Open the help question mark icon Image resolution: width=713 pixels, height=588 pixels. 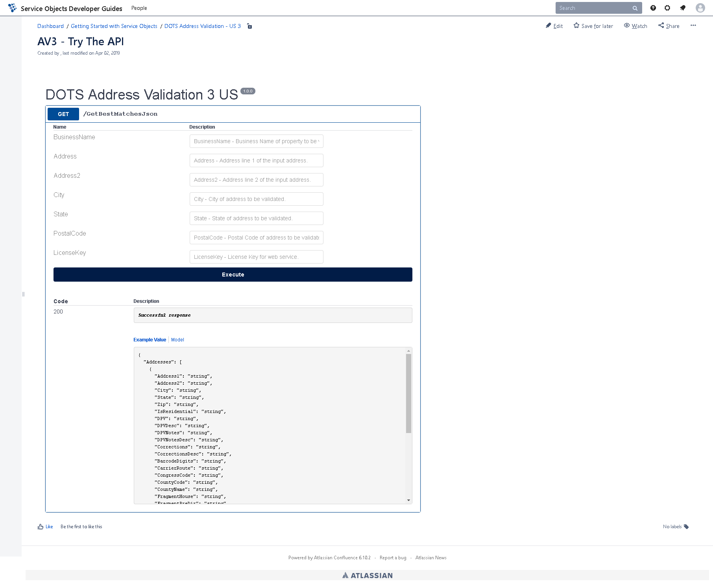tap(653, 8)
